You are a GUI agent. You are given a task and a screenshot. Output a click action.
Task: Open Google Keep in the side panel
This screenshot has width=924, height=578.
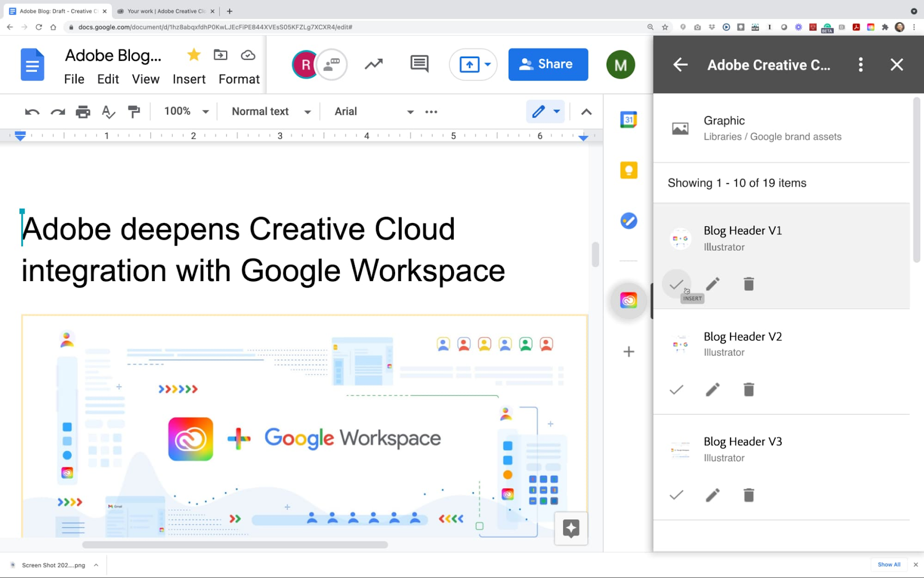tap(628, 170)
